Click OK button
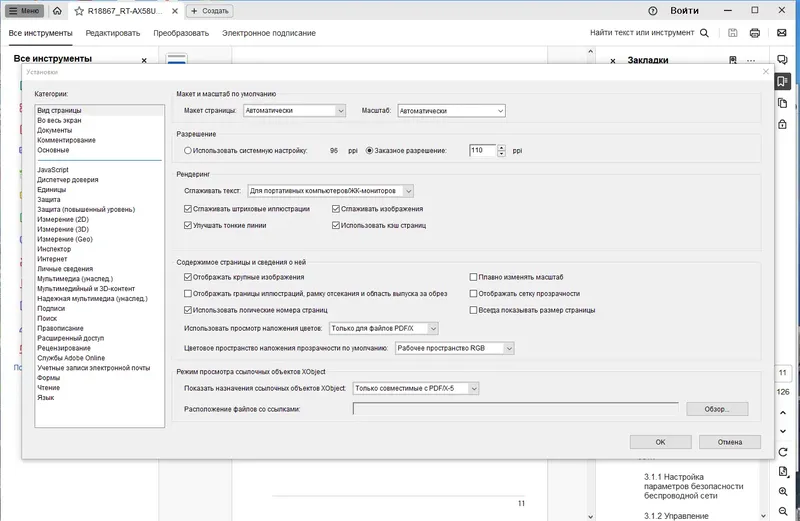Image resolution: width=800 pixels, height=521 pixels. click(x=660, y=442)
